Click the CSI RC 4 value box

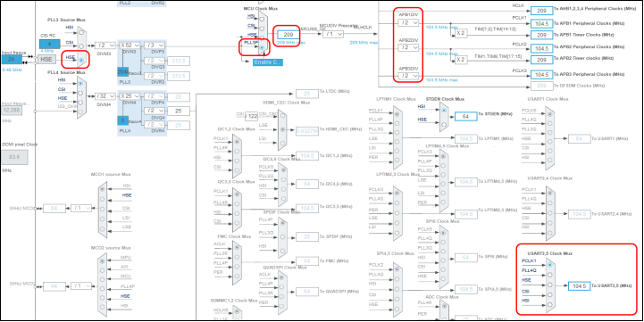pos(50,44)
